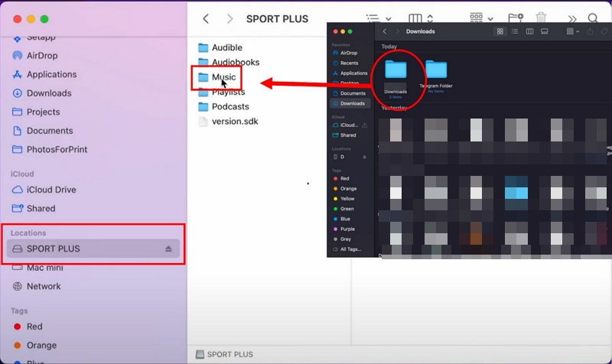Image resolution: width=612 pixels, height=364 pixels.
Task: Switch Downloads window to icon view
Action: coord(500,31)
